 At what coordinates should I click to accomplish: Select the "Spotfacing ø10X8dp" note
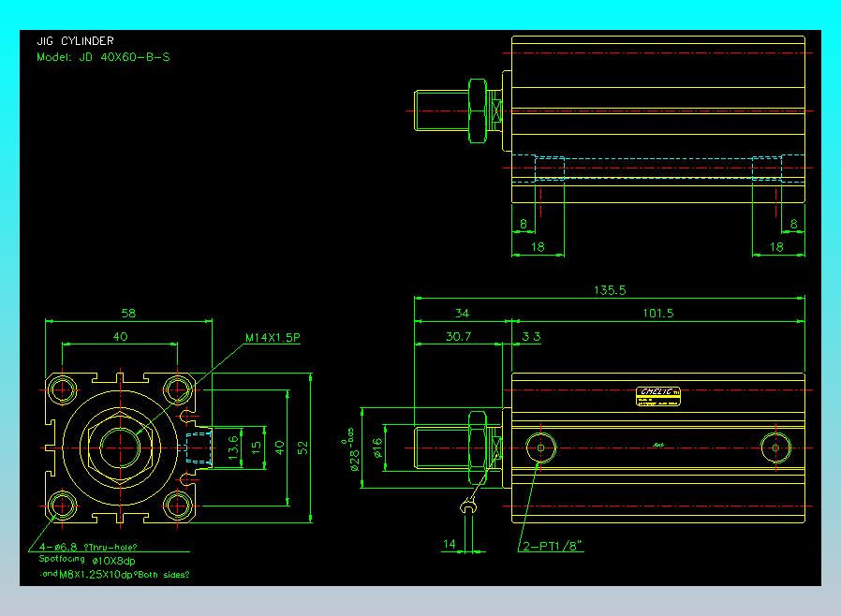(x=87, y=560)
